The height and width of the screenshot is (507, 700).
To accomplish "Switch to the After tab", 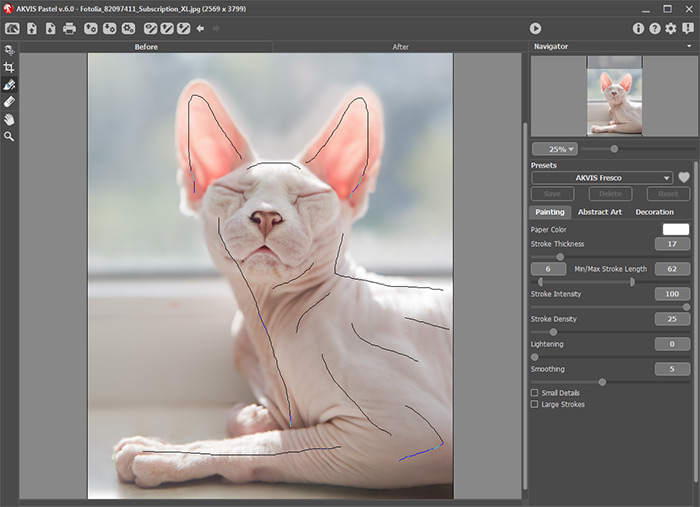I will tap(400, 47).
